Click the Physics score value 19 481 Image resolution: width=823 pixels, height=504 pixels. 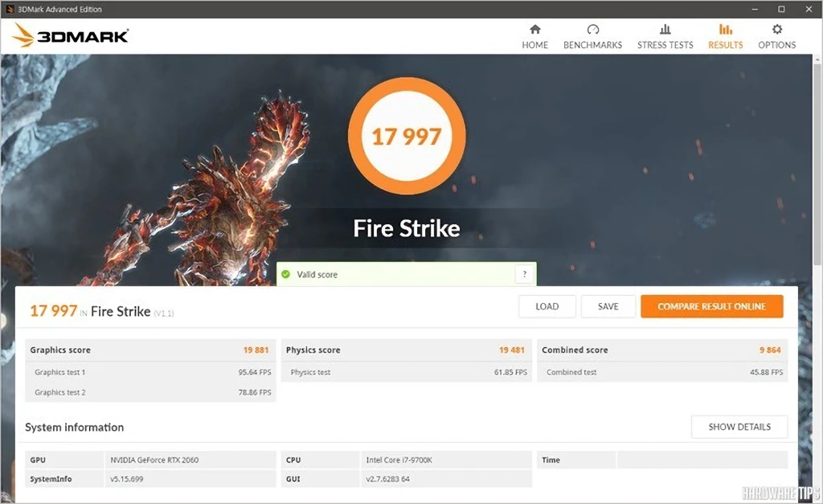512,350
